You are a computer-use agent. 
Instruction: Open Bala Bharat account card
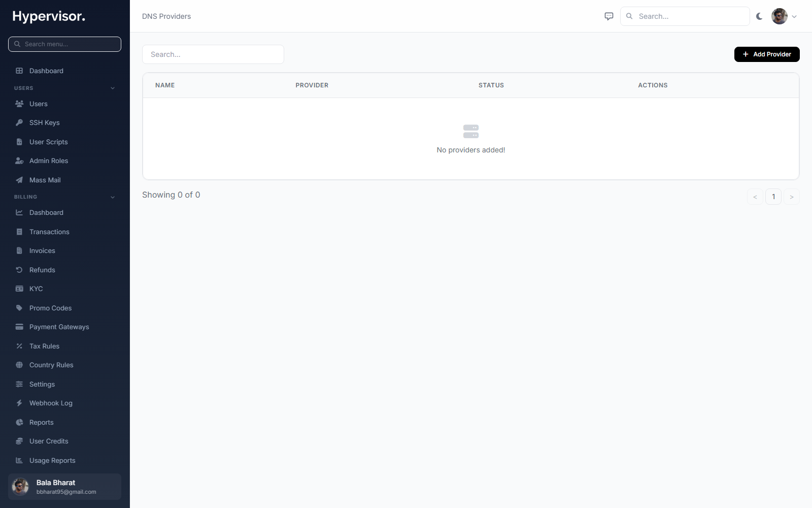tap(64, 487)
